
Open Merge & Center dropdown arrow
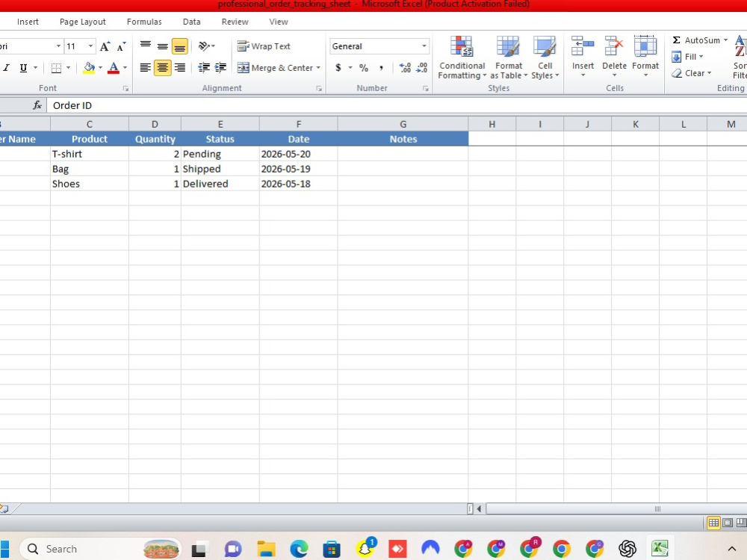(318, 68)
